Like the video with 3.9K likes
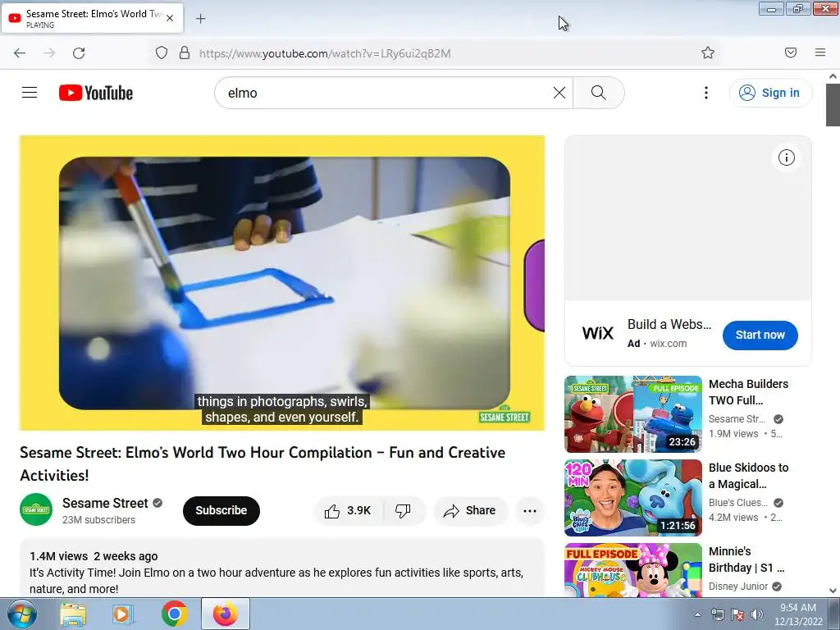 348,510
